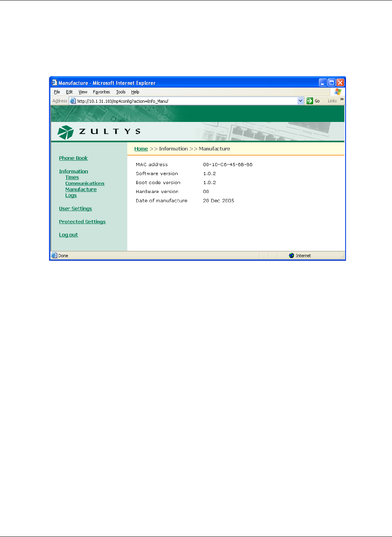Click the Hardware version label
392x537 pixels.
click(x=157, y=192)
